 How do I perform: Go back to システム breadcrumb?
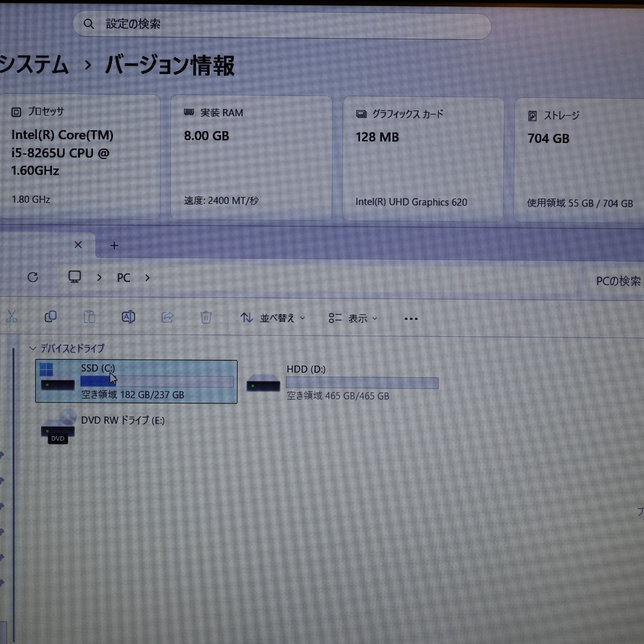(34, 65)
